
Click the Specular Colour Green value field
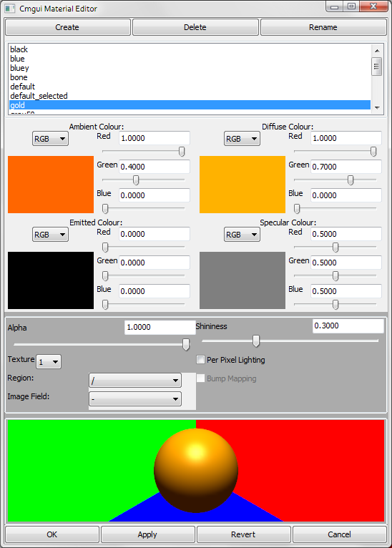pyautogui.click(x=346, y=263)
